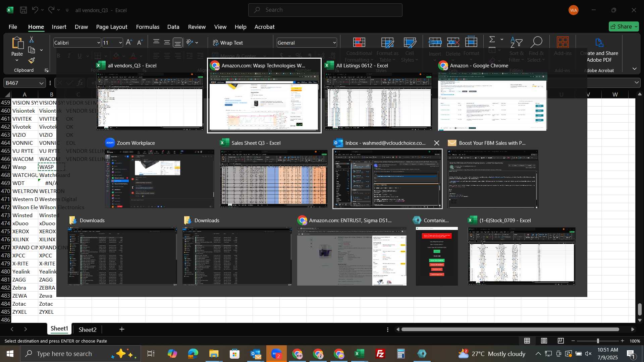Click Insert cells icon
The image size is (644, 362).
[435, 43]
